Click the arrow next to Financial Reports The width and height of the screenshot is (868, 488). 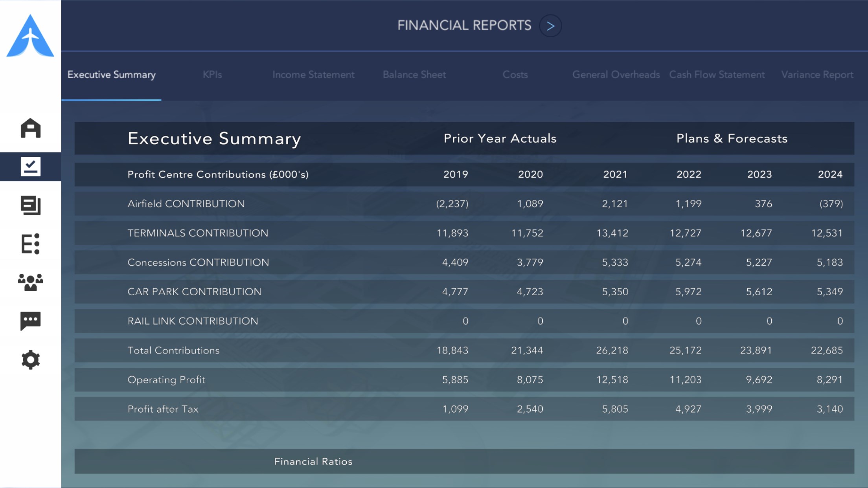(550, 26)
